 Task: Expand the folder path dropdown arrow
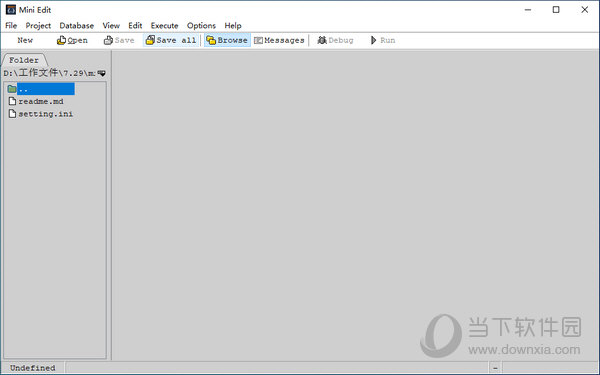click(x=101, y=73)
